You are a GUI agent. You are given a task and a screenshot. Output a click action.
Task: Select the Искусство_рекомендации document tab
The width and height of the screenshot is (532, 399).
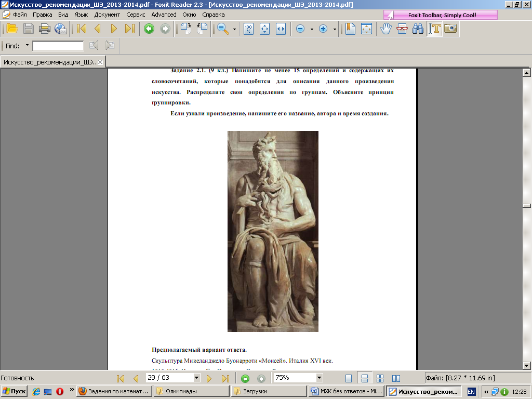coord(50,62)
